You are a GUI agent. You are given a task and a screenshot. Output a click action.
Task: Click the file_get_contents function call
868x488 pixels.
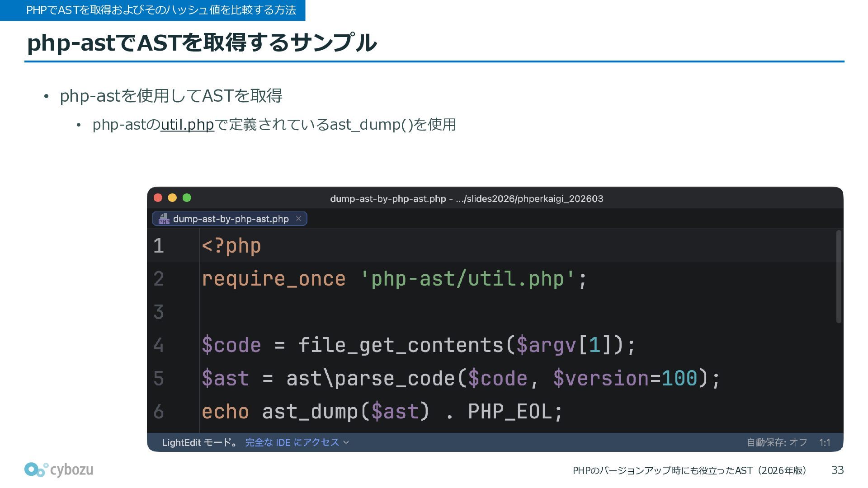[x=401, y=345]
